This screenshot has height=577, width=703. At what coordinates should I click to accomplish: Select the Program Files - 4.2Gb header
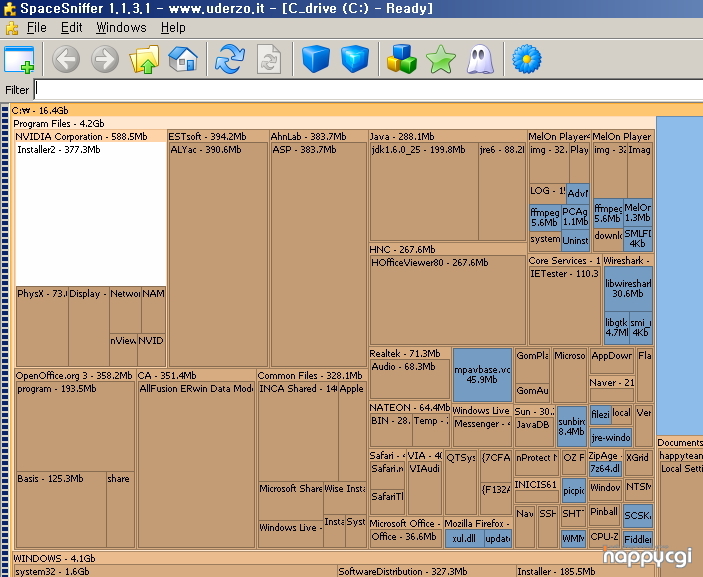tap(333, 123)
